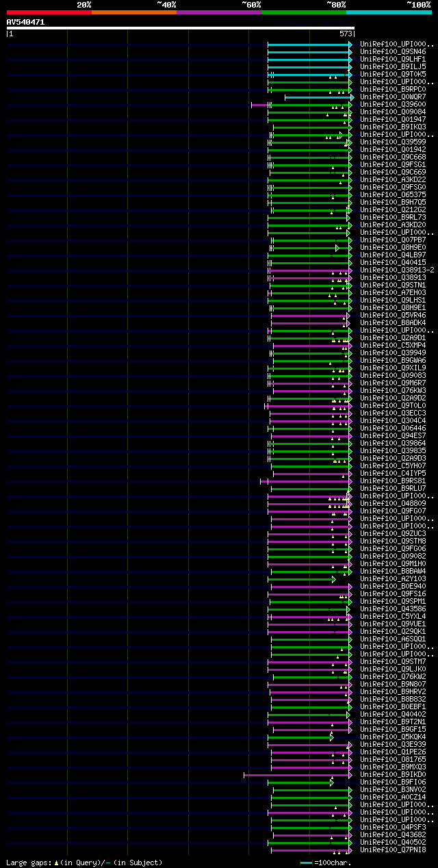Select the UniRef100_Q3ECC3 label

point(393,413)
